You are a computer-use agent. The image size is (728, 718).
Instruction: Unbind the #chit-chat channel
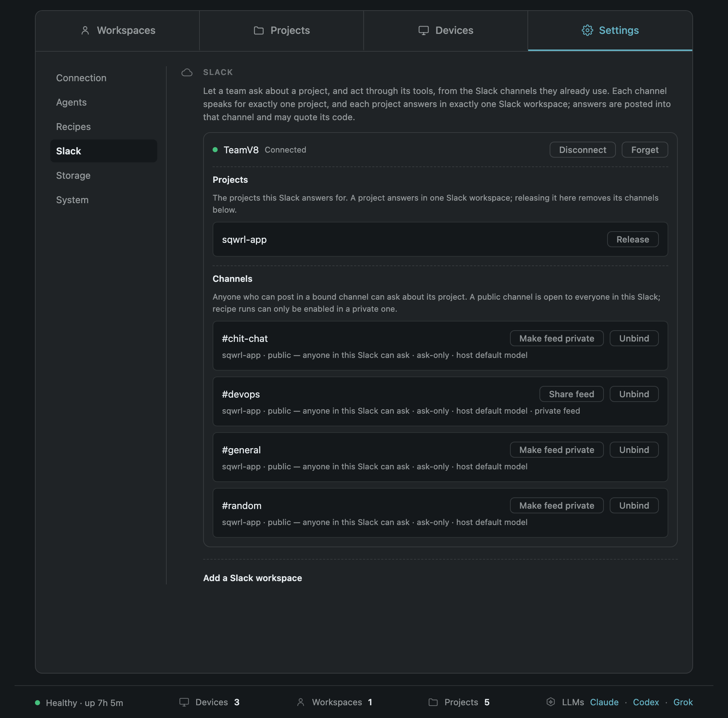tap(634, 339)
